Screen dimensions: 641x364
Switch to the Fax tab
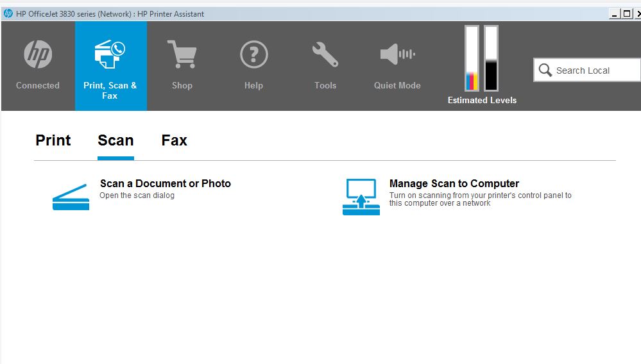(174, 140)
